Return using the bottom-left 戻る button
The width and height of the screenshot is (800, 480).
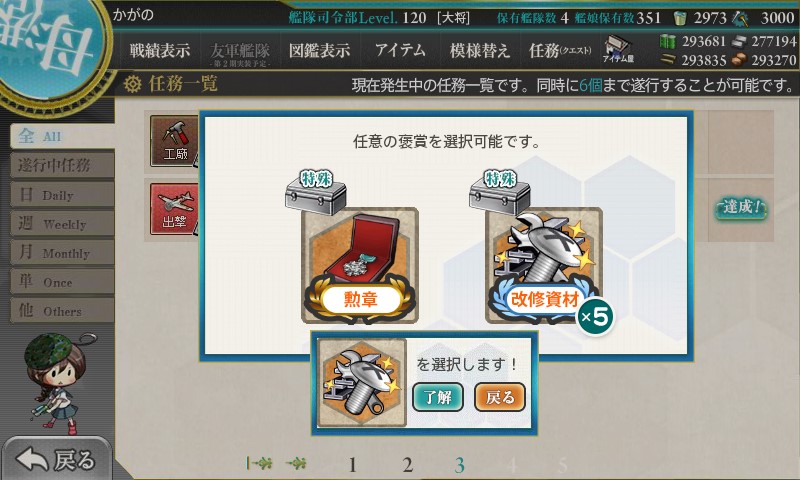pos(56,459)
